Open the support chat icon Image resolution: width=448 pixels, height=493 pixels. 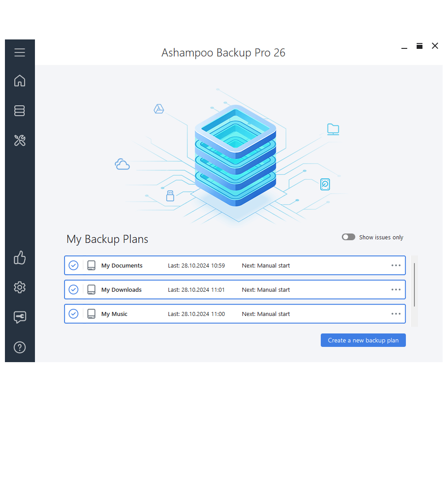point(20,317)
